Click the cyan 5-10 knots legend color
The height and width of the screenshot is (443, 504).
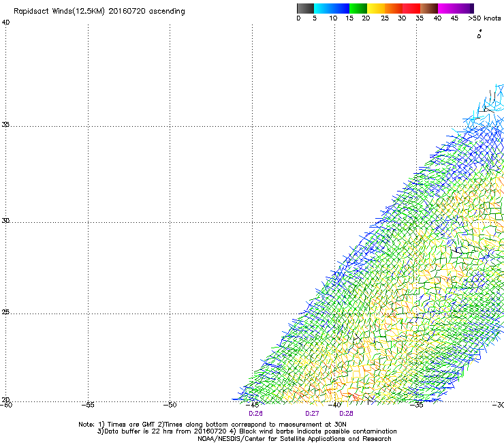click(x=323, y=8)
